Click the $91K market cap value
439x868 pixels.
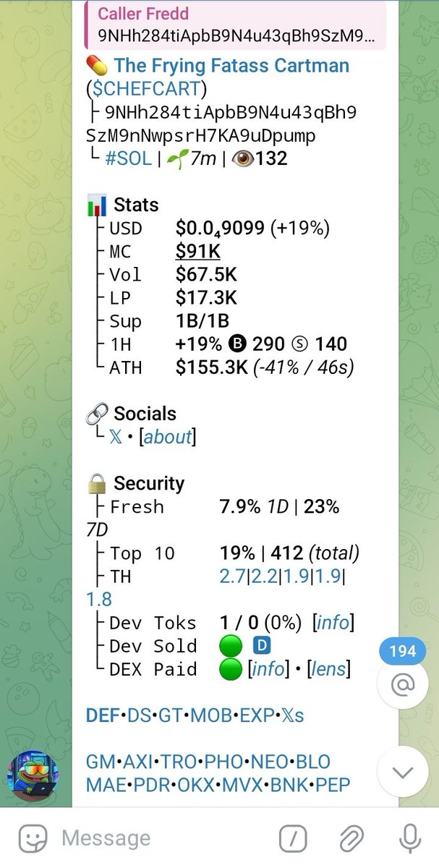tap(198, 252)
